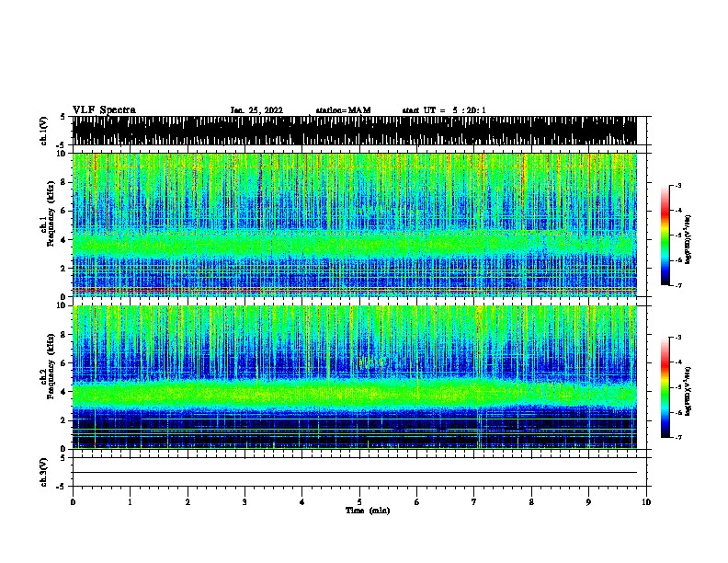Select the date label "Jan. 25, 2022"
The height and width of the screenshot is (563, 728).
pyautogui.click(x=256, y=110)
